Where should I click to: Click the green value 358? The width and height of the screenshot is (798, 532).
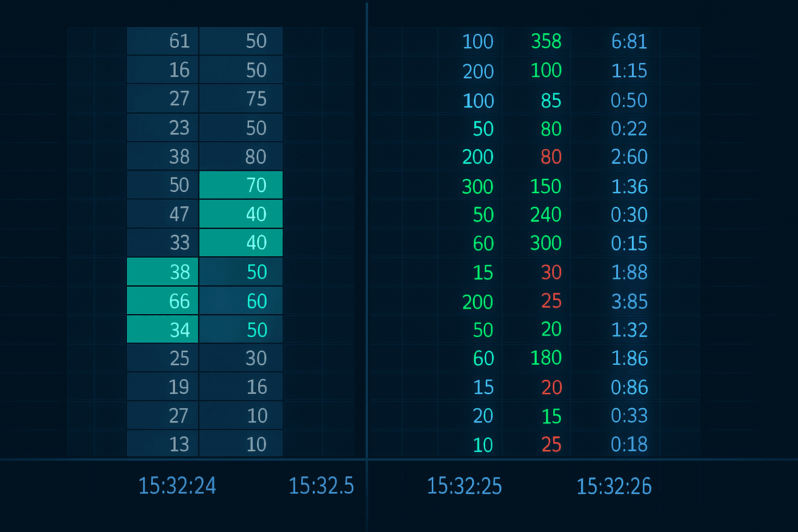pyautogui.click(x=546, y=41)
